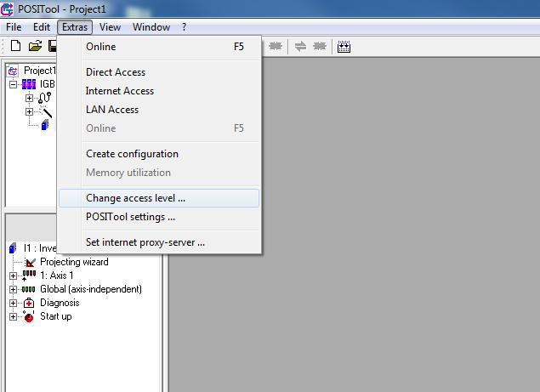Screen dimensions: 540x392
Task: Click the Projecting wizard icon
Action: click(x=30, y=263)
